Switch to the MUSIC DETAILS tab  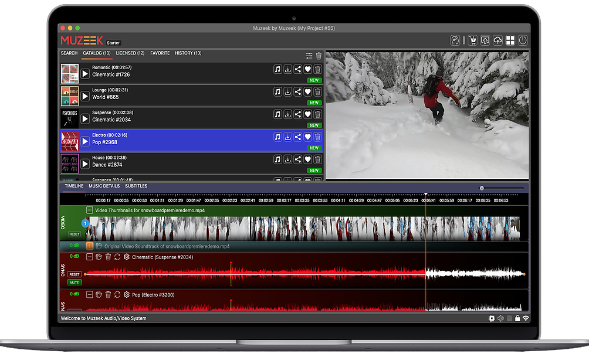click(104, 186)
